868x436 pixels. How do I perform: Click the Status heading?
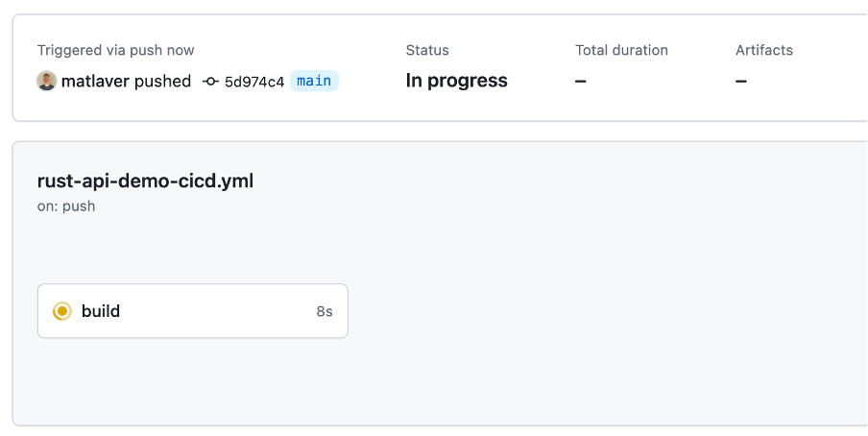[x=427, y=50]
